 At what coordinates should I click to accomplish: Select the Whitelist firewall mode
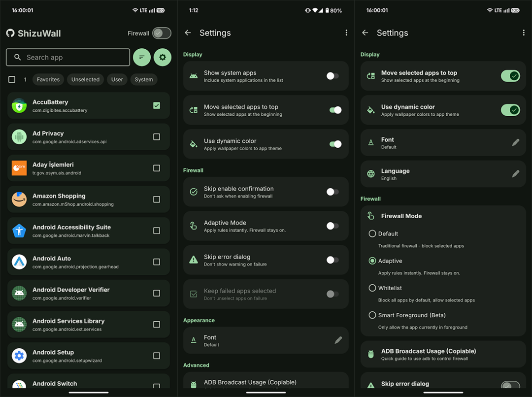point(372,288)
